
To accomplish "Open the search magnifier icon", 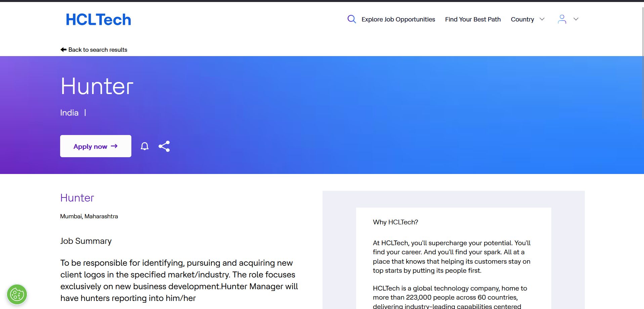I will click(351, 19).
